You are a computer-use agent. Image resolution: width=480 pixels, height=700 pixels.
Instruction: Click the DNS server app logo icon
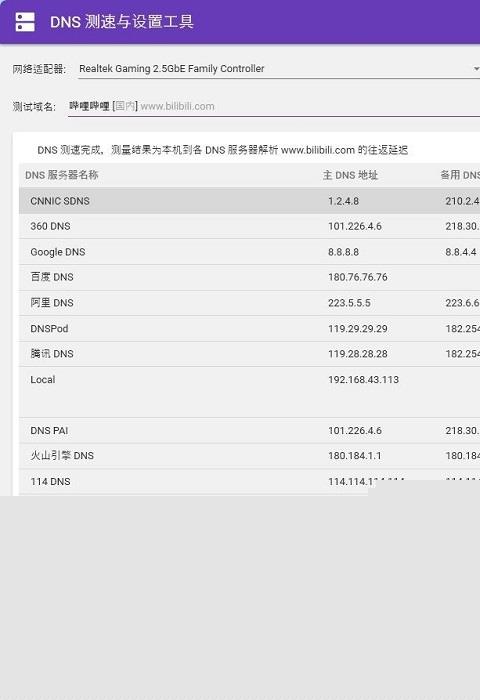click(x=25, y=22)
